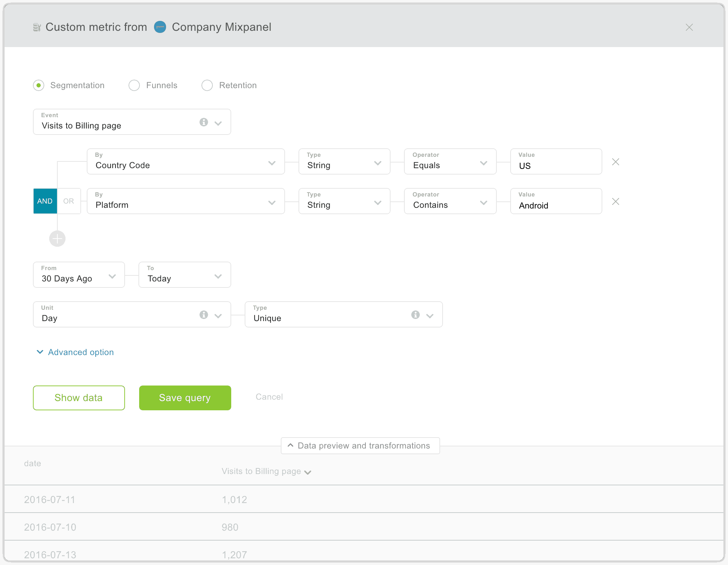Add a new filter with plus button
728x565 pixels.
point(57,239)
